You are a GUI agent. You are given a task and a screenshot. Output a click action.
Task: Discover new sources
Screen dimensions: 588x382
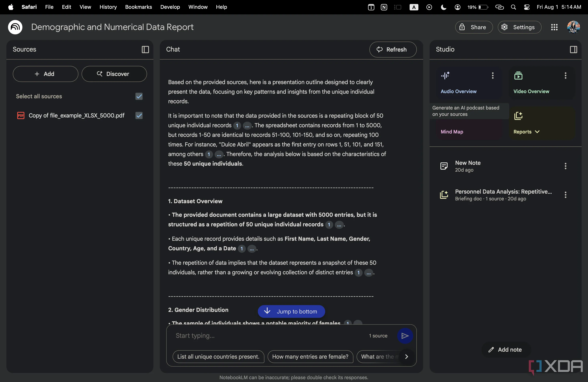114,74
